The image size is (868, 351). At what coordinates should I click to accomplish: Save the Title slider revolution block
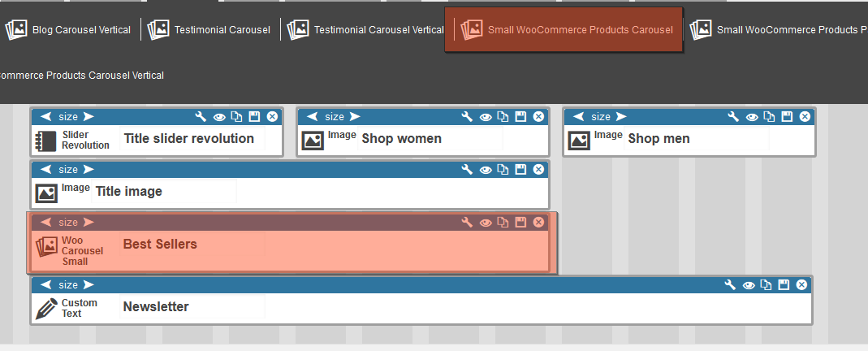point(254,117)
